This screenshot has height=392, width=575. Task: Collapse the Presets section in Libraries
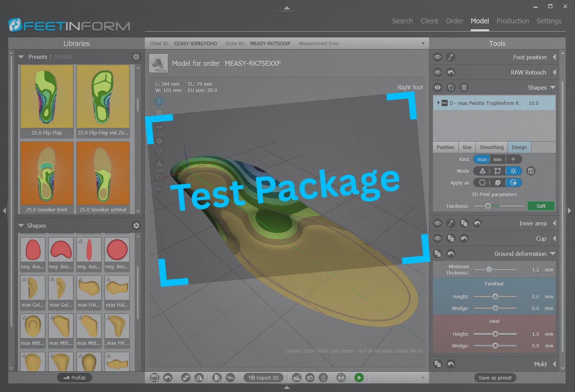21,57
